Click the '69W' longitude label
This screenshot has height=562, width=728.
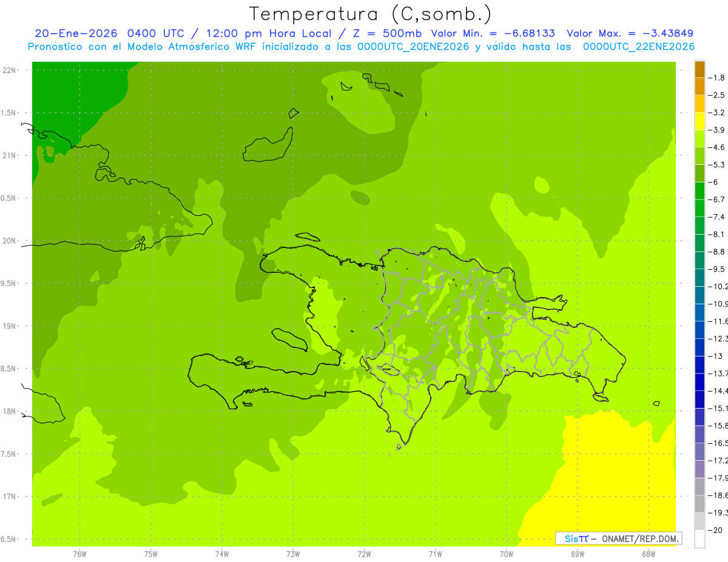578,554
